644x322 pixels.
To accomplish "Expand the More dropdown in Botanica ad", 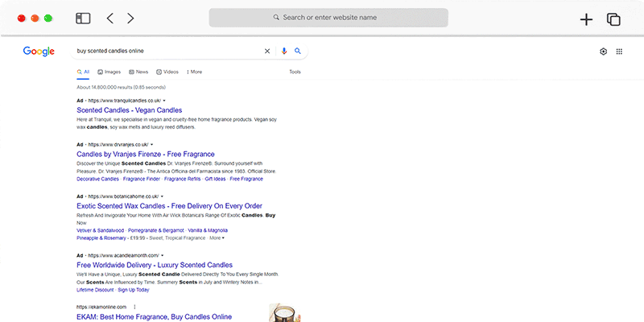I will [x=217, y=238].
